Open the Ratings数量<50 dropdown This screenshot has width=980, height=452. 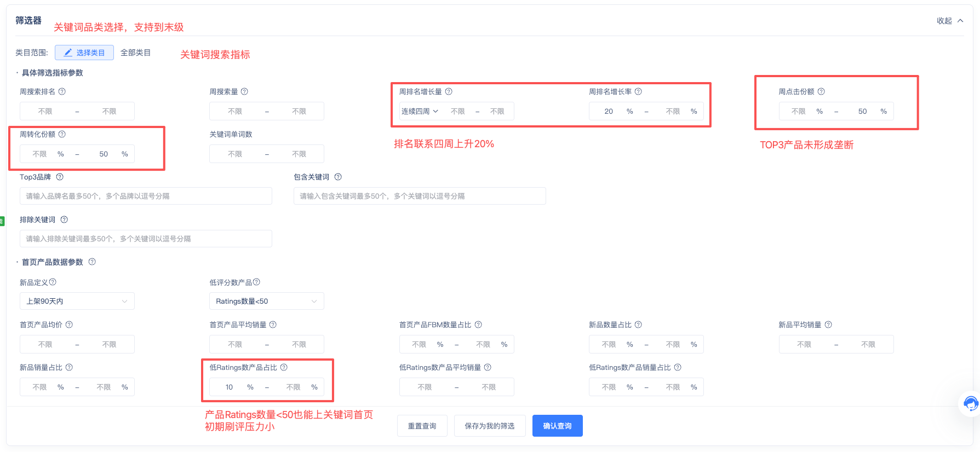pos(266,301)
